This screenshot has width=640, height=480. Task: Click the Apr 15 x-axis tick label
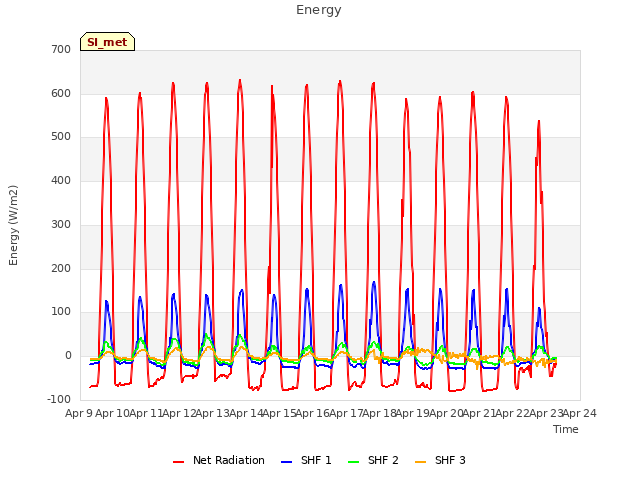[x=279, y=413]
